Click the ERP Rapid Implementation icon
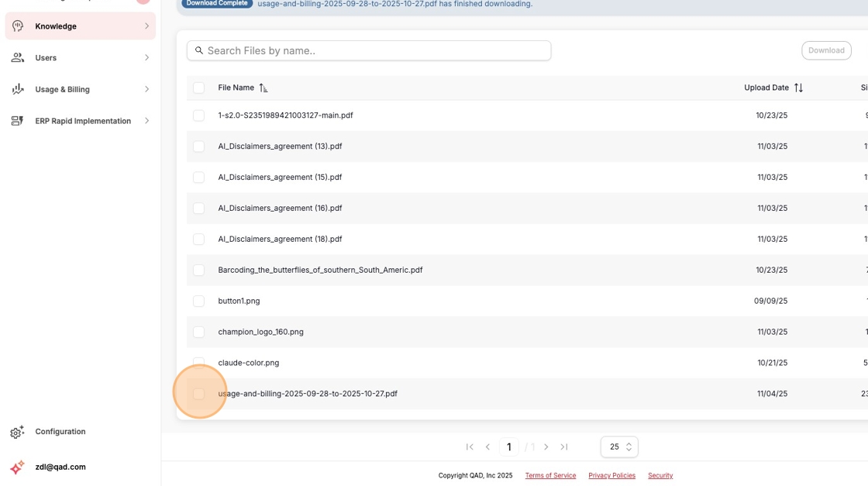 (16, 121)
